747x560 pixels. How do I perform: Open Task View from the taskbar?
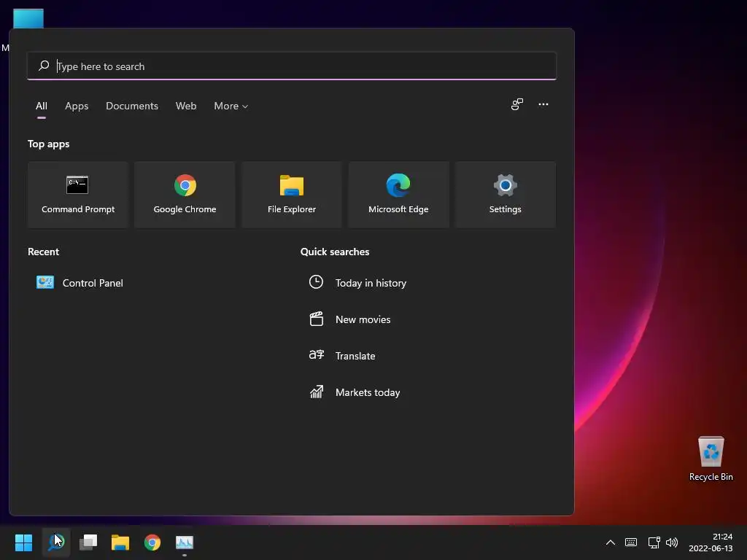click(88, 542)
